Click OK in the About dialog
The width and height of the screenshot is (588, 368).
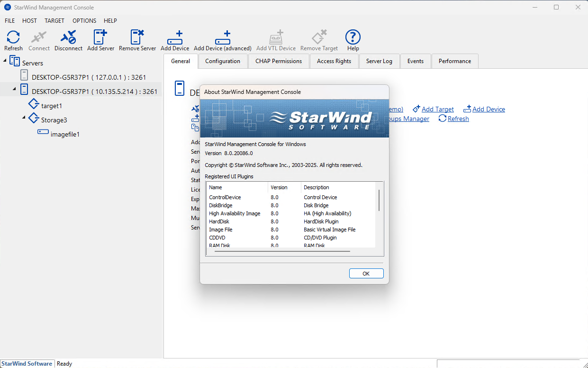tap(366, 274)
